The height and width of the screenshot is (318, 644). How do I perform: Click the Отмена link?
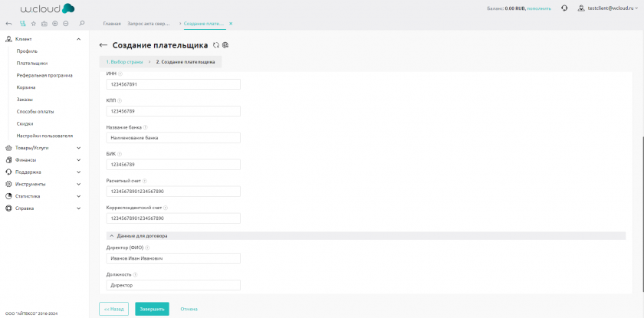click(189, 309)
